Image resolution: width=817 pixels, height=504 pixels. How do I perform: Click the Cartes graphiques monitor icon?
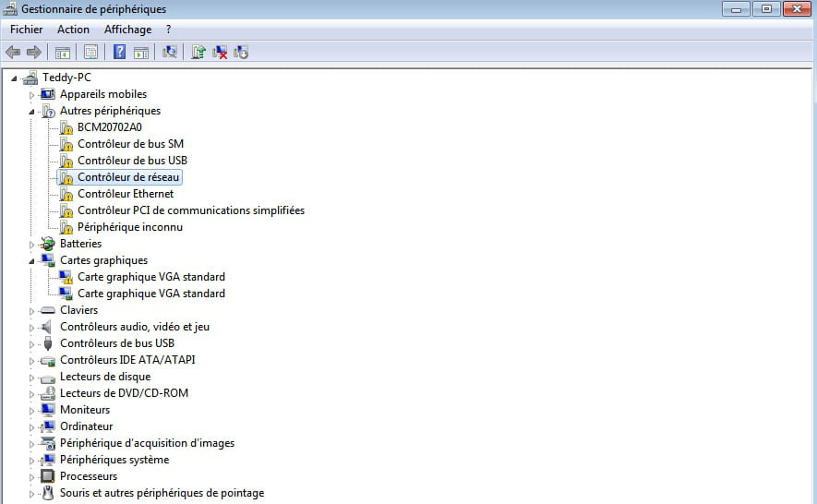coord(47,260)
